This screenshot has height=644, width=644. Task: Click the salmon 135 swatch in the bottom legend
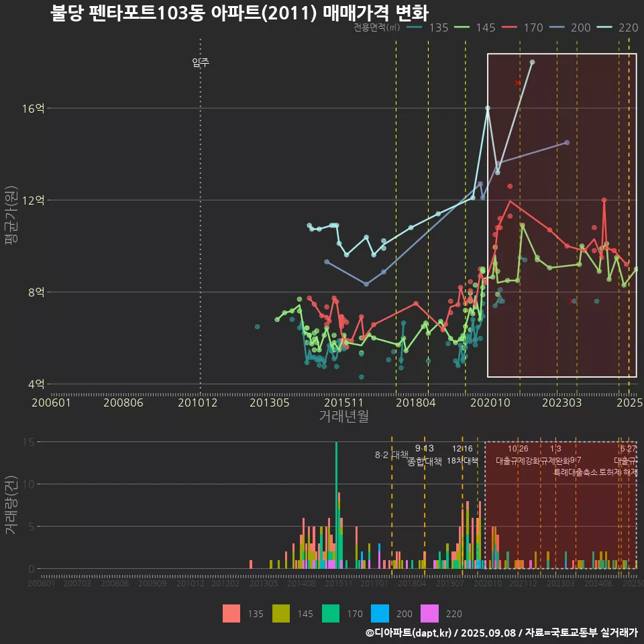pos(231,614)
